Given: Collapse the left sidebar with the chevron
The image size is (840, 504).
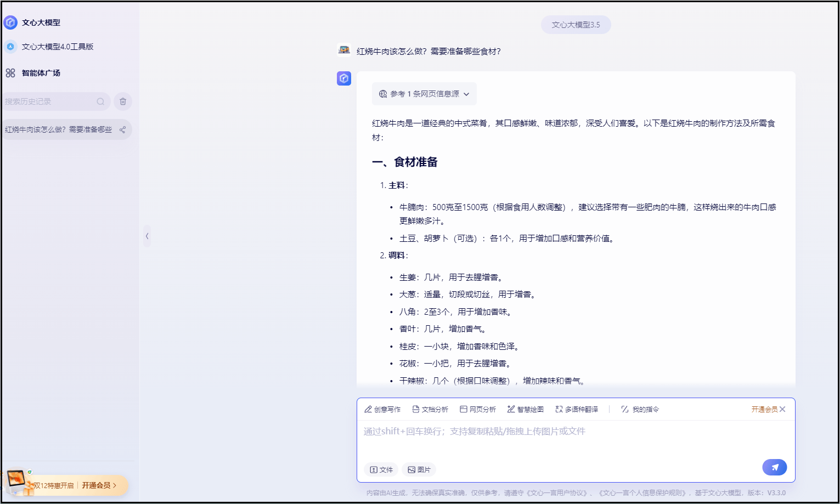Looking at the screenshot, I should pyautogui.click(x=147, y=236).
